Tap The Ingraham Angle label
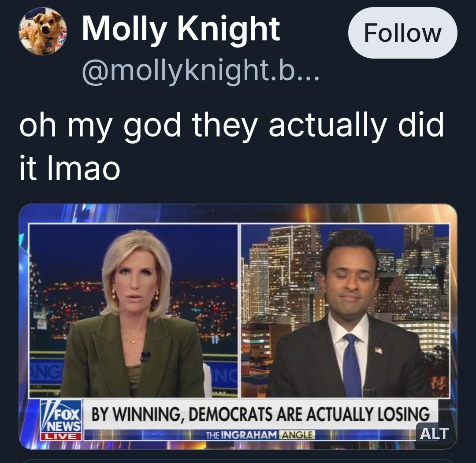The width and height of the screenshot is (476, 463). 260,435
